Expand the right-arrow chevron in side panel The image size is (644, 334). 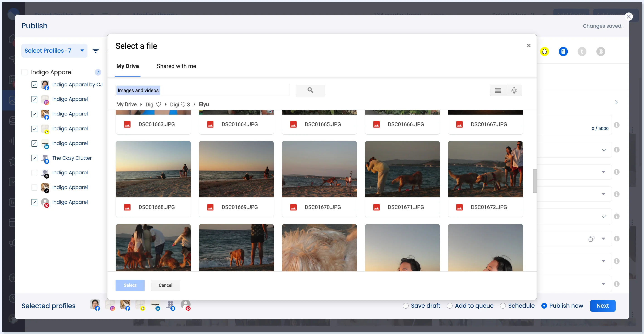click(x=616, y=102)
